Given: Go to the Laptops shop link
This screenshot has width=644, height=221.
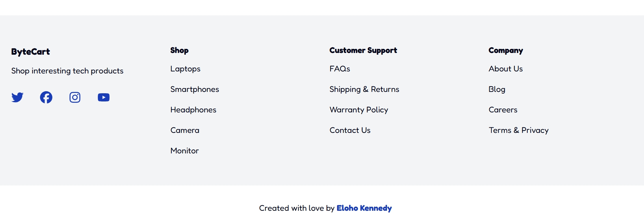Looking at the screenshot, I should tap(185, 69).
